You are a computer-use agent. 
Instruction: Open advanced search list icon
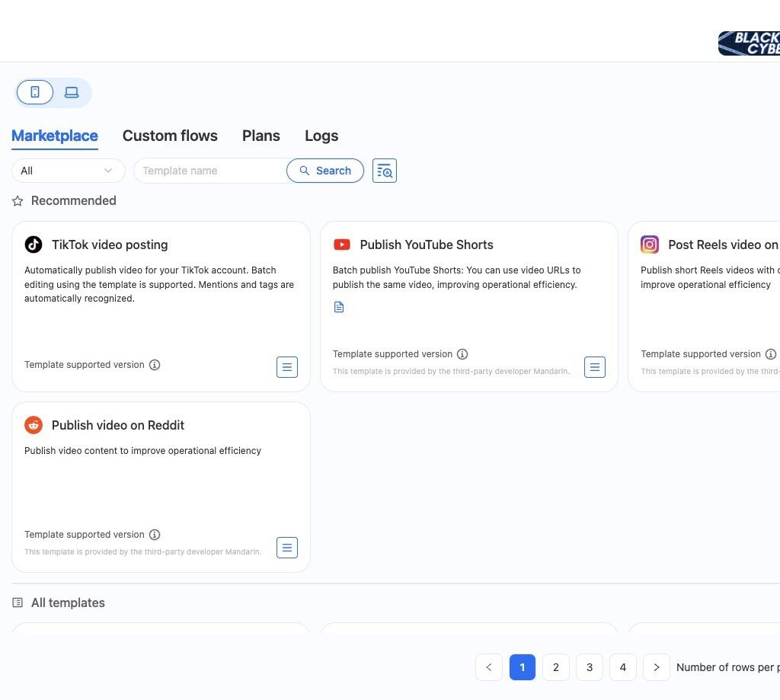coord(385,171)
